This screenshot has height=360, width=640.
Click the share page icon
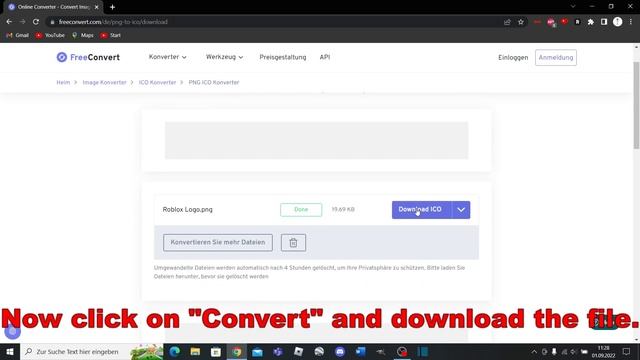[507, 22]
